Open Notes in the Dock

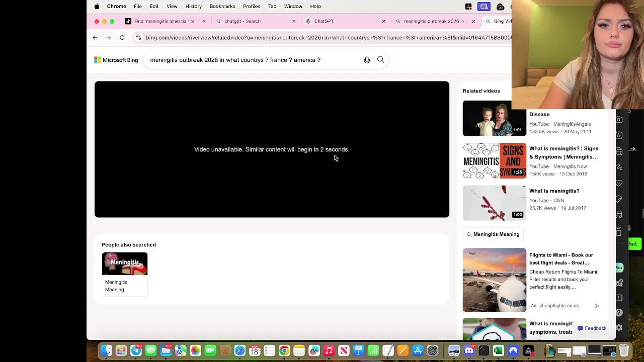tap(299, 350)
